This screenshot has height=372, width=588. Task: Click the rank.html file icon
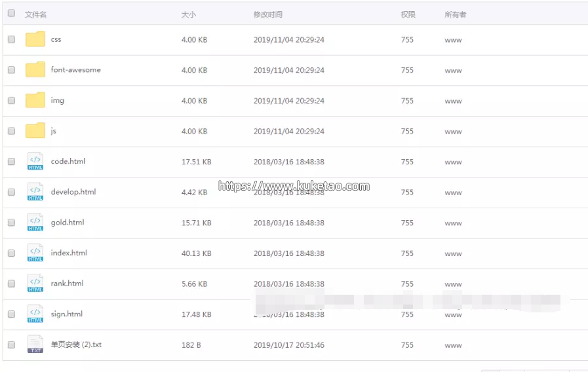click(x=35, y=284)
